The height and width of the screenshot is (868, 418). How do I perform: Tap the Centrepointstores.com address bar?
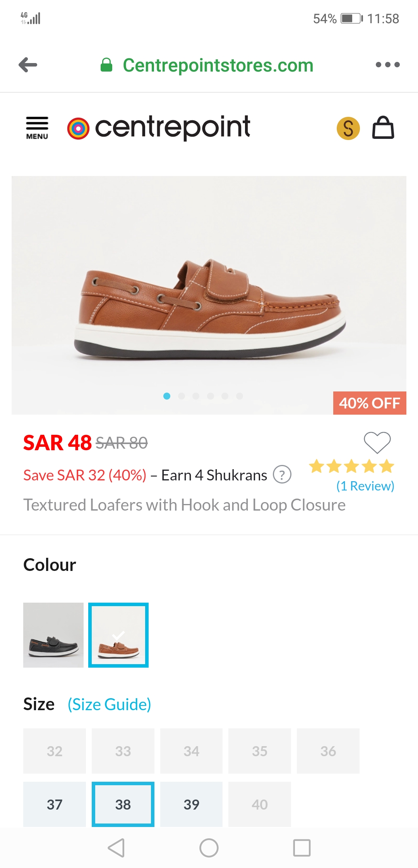[218, 65]
